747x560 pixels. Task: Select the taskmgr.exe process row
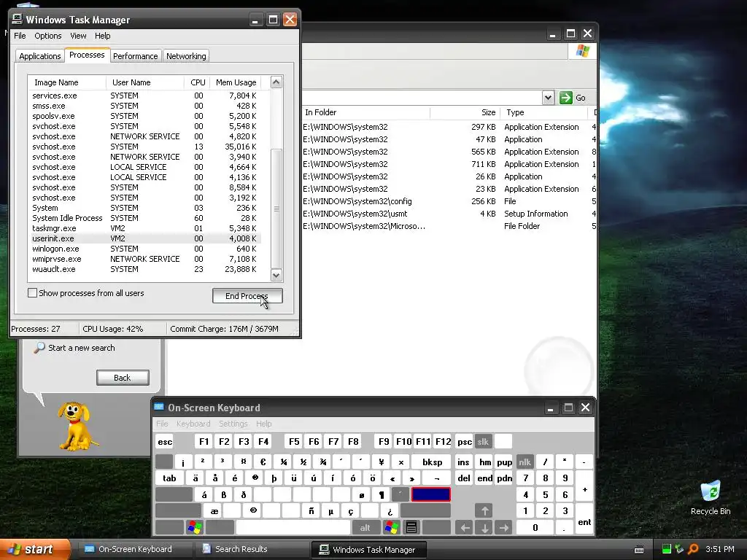coord(144,228)
